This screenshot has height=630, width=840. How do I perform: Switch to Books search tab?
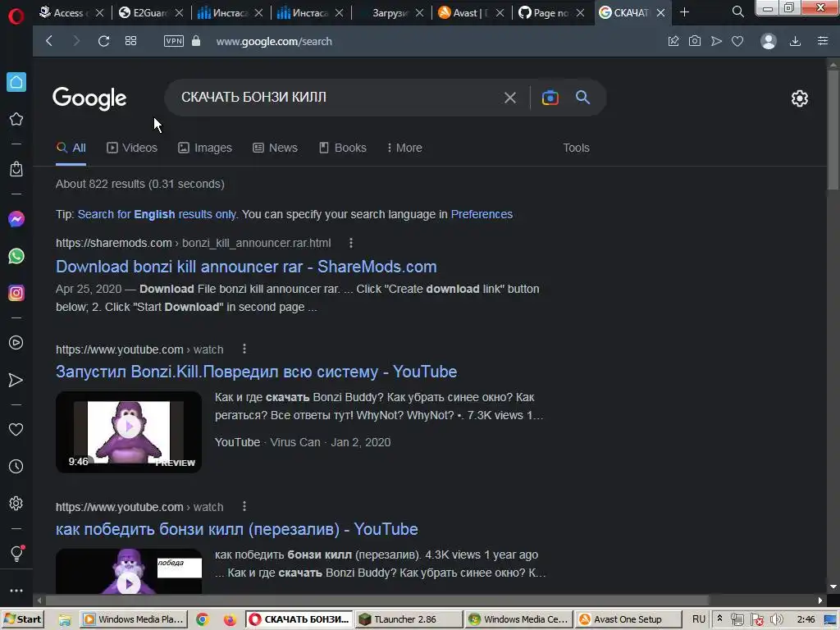tap(343, 148)
